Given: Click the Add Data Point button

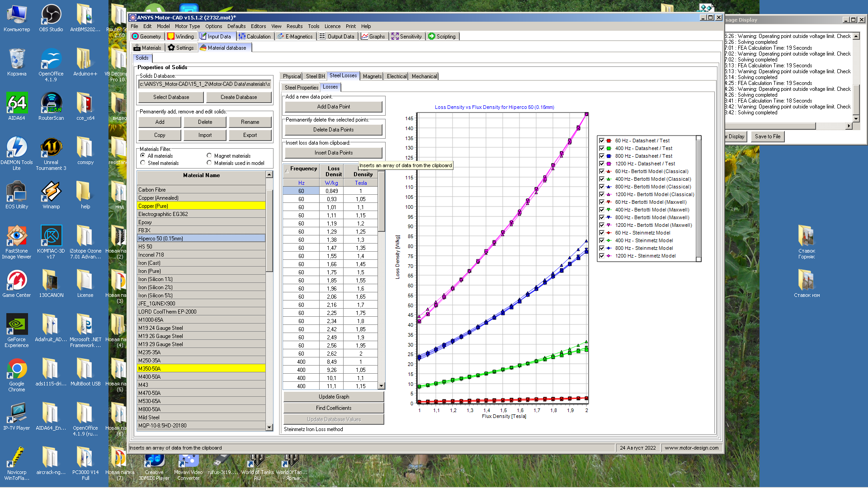Looking at the screenshot, I should click(x=334, y=107).
